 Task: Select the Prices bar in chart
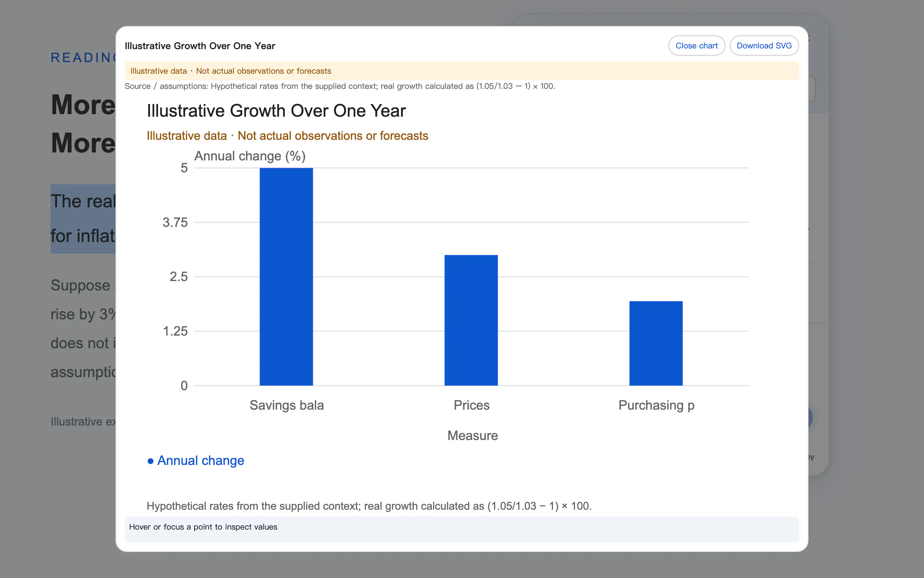pyautogui.click(x=471, y=320)
